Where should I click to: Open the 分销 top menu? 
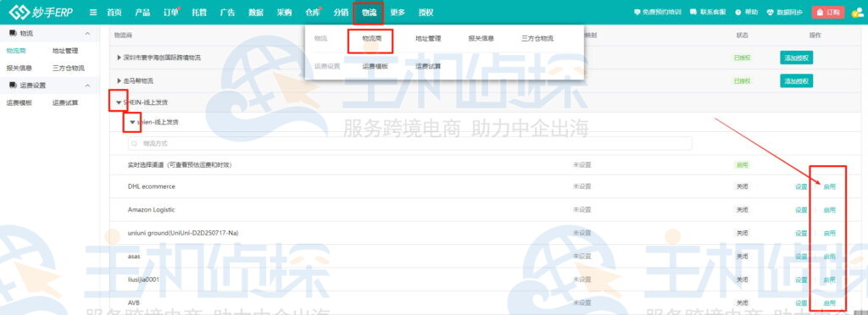coord(341,12)
